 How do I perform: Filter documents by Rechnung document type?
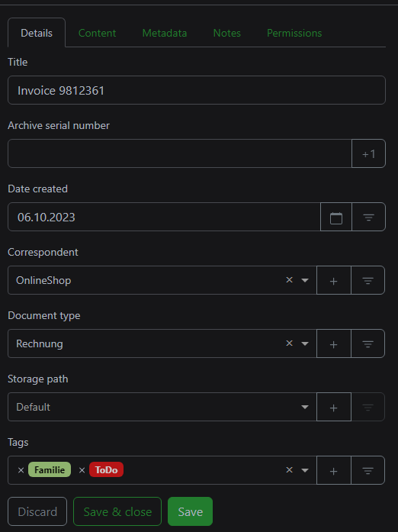pyautogui.click(x=368, y=343)
